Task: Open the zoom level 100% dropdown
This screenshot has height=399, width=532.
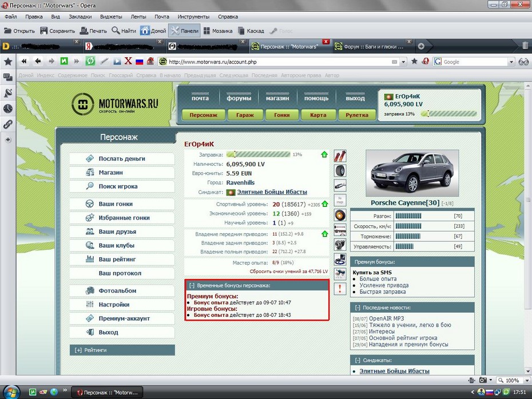Action: (527, 380)
